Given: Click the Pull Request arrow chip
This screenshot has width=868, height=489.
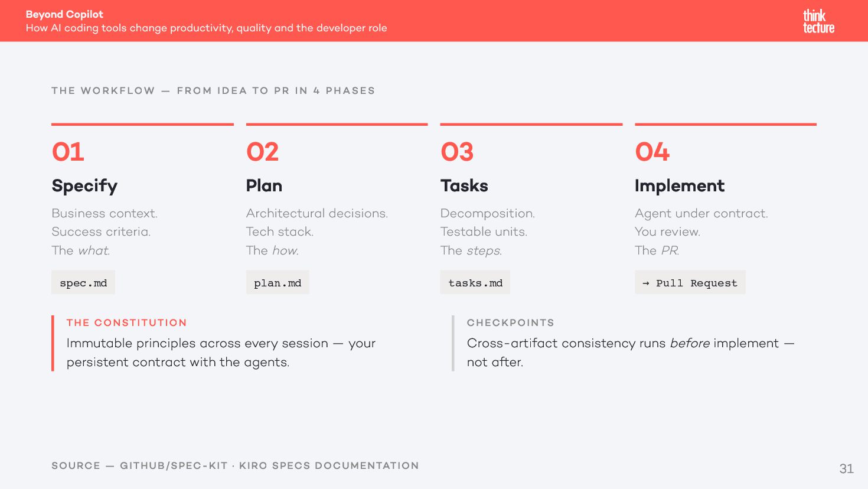Looking at the screenshot, I should coord(690,282).
